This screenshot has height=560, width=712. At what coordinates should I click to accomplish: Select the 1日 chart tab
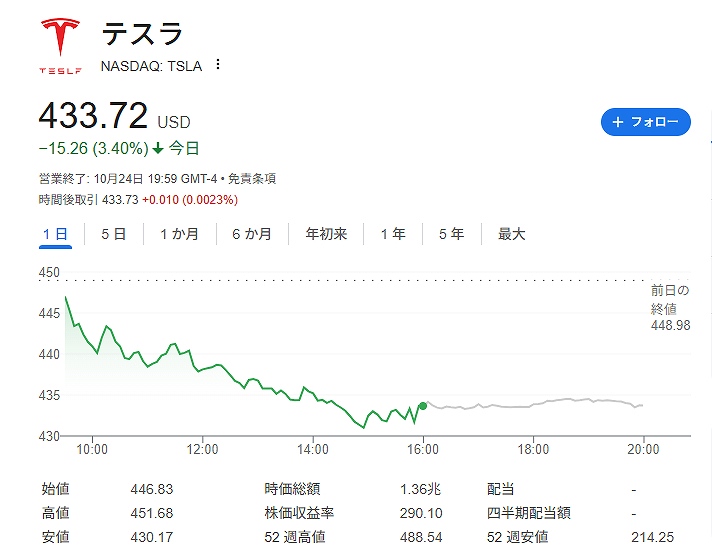(55, 234)
